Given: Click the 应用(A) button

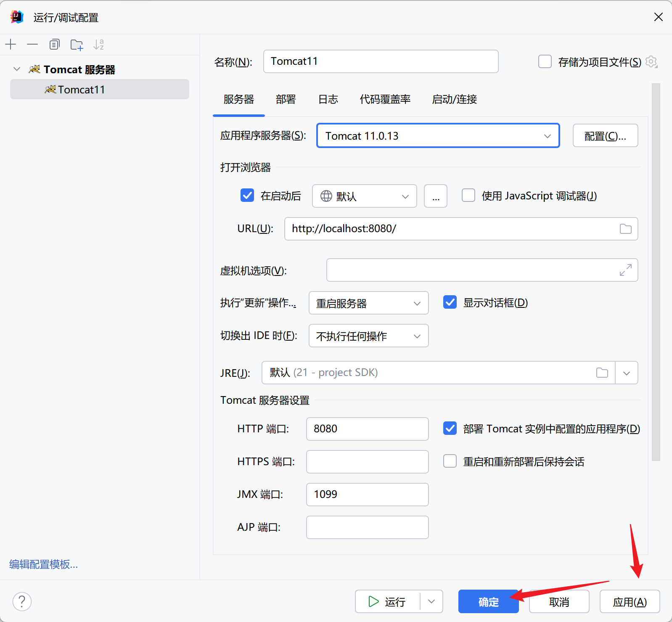Looking at the screenshot, I should [630, 601].
